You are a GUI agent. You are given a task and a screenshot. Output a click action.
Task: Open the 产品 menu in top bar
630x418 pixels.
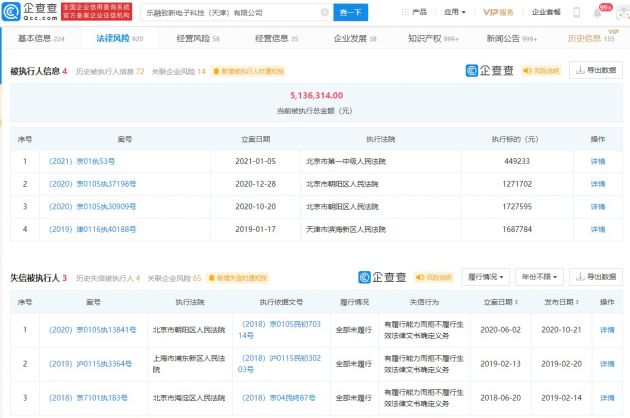[x=415, y=12]
